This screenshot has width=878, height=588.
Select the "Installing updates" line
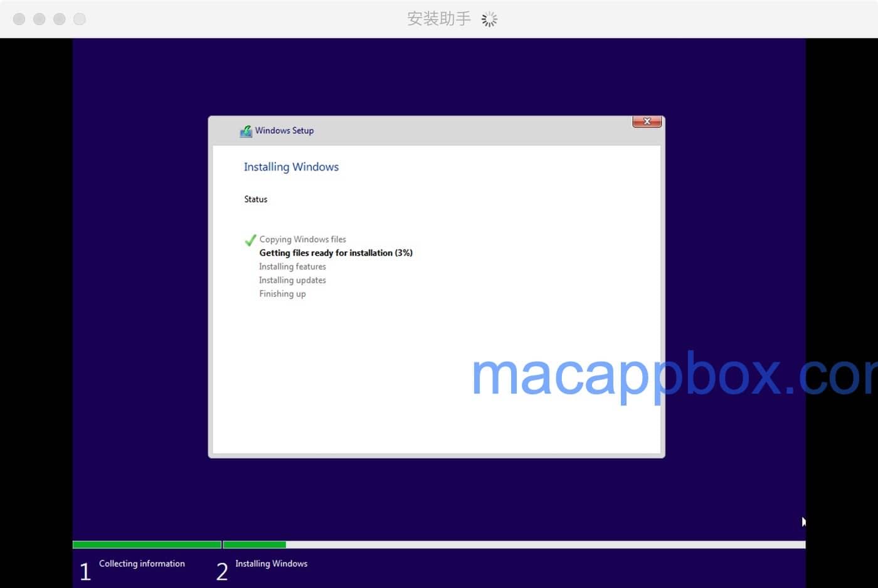293,280
